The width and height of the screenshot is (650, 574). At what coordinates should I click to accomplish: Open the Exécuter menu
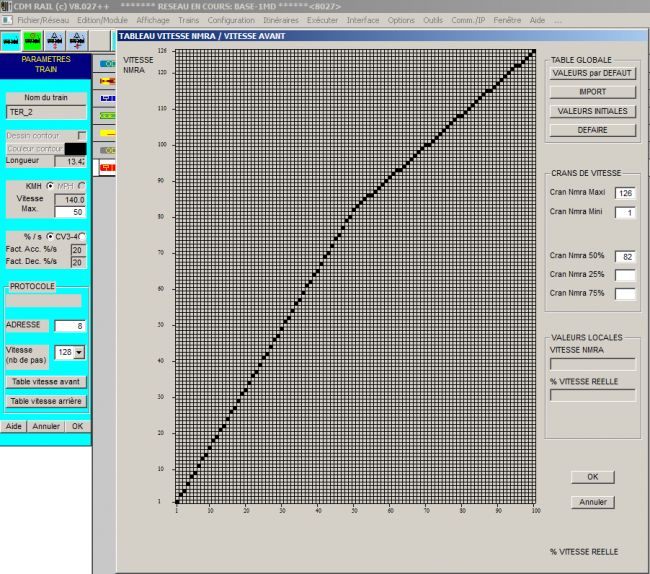[x=323, y=20]
